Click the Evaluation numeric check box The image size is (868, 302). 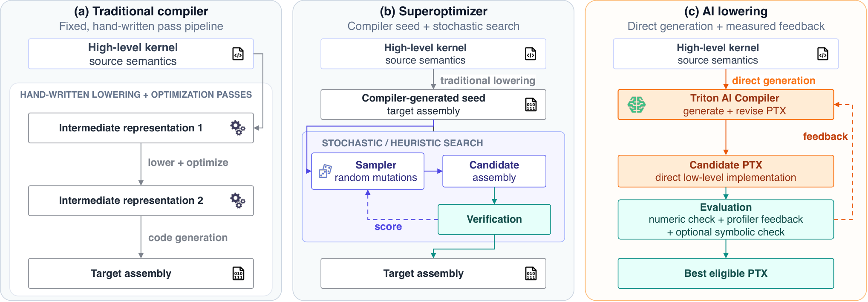pos(726,219)
